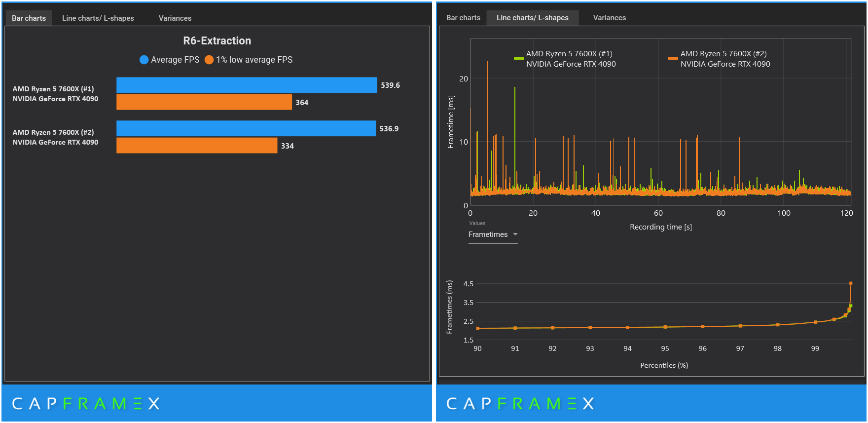Click the orange 1% low average FPS legend dot
This screenshot has height=423, width=868.
[x=209, y=60]
